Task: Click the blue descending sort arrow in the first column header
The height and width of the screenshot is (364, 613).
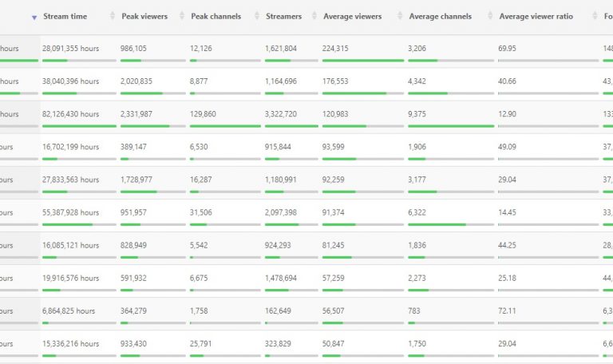Action: pos(34,17)
